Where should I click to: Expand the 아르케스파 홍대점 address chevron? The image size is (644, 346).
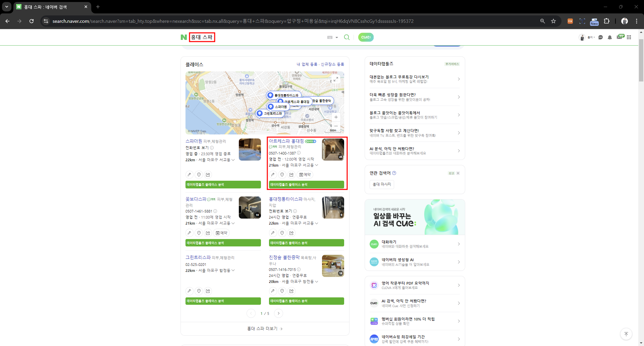(x=316, y=165)
